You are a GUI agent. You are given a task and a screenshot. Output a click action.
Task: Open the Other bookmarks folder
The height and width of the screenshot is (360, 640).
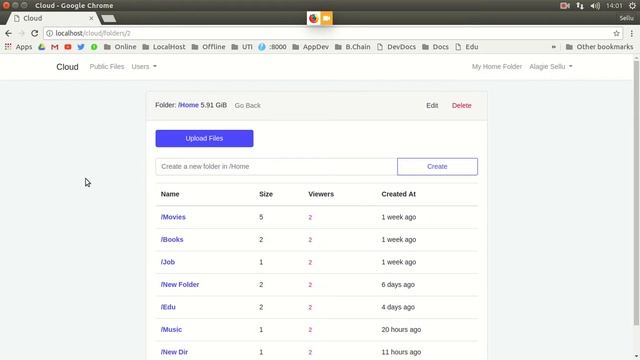click(599, 47)
